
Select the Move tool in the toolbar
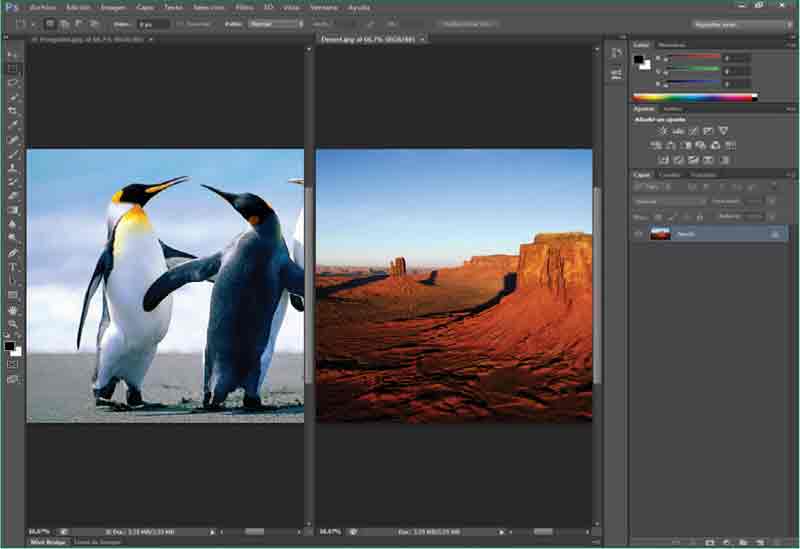[x=13, y=55]
